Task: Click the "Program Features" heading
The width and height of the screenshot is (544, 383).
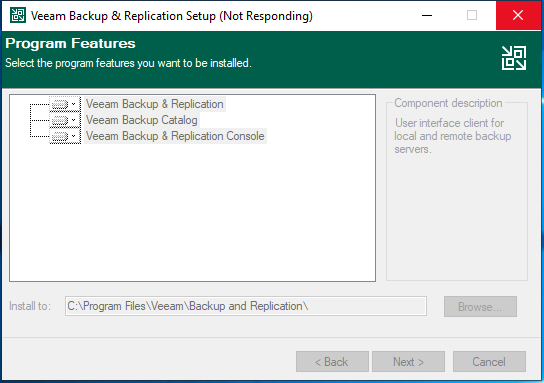Action: tap(70, 43)
